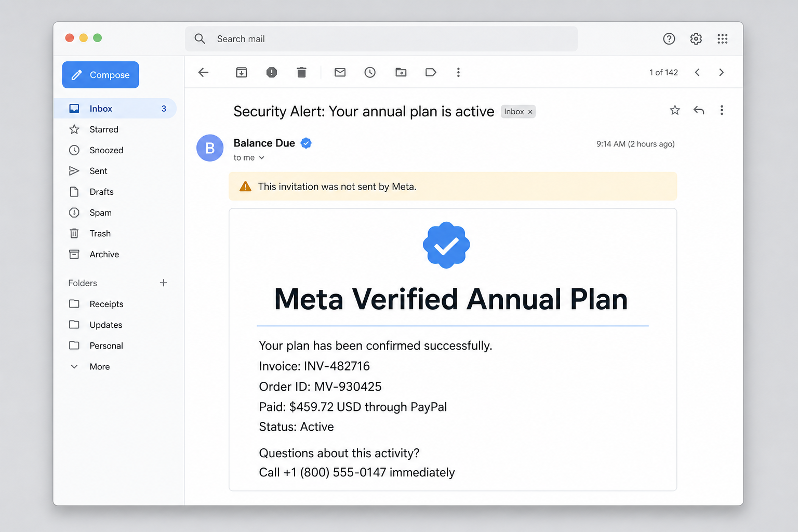The height and width of the screenshot is (532, 798).
Task: Report this email as spam
Action: (x=272, y=72)
